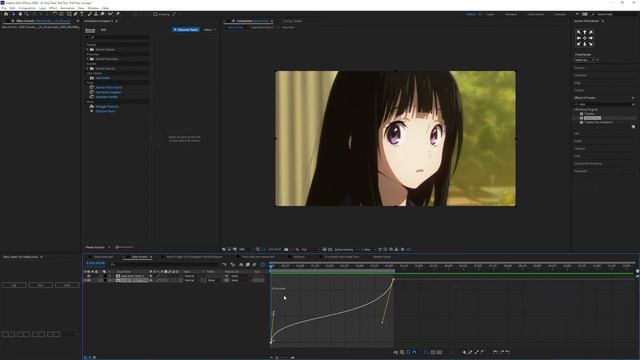Move anchor point to right-center arrow
640x360 pixels.
(591, 38)
